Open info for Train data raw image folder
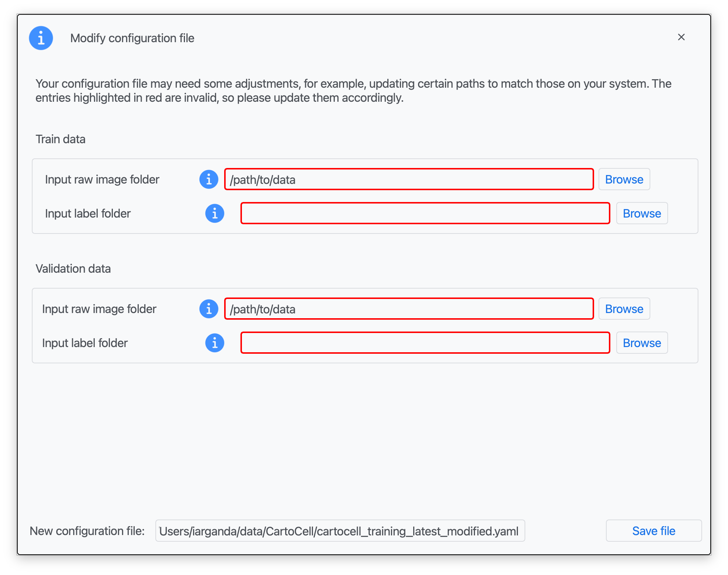Screen dimensions: 728x575 pyautogui.click(x=209, y=179)
